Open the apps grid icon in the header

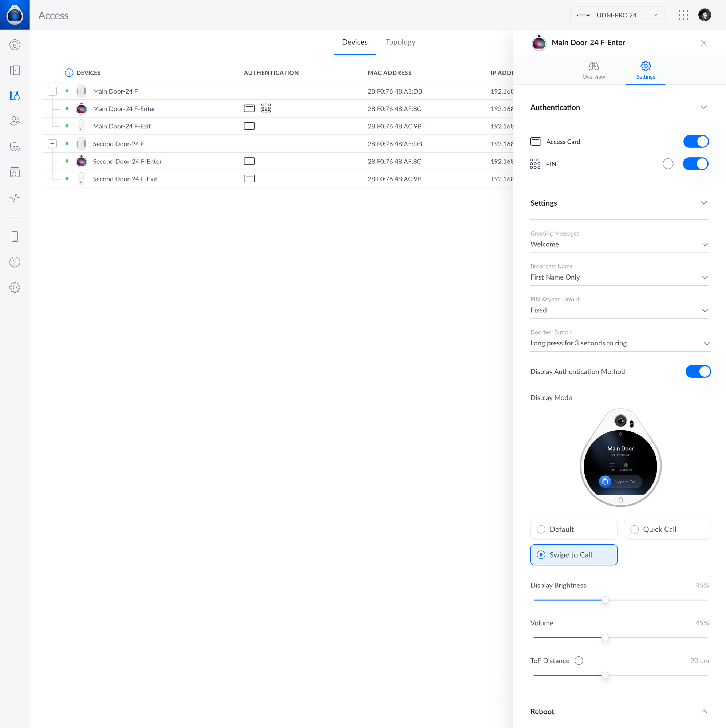coord(683,15)
